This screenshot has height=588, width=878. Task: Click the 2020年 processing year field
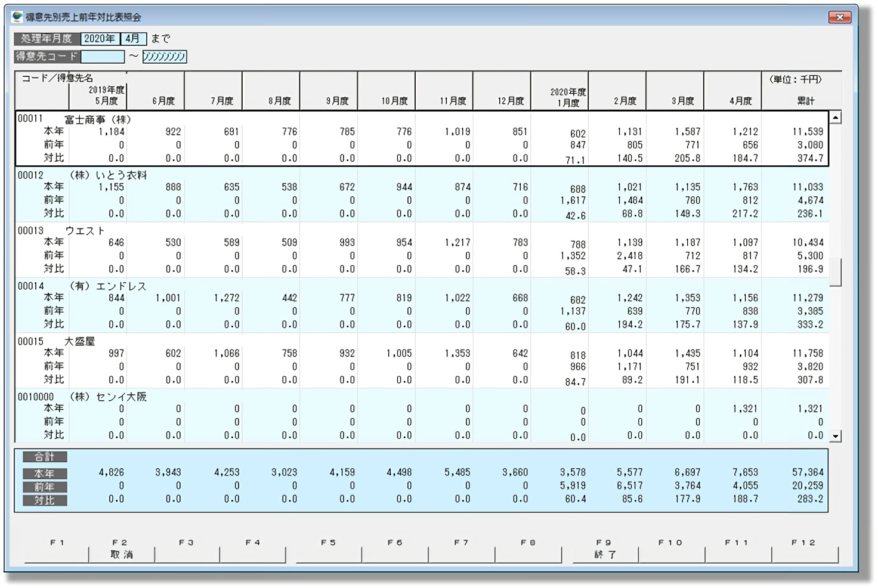coord(100,39)
